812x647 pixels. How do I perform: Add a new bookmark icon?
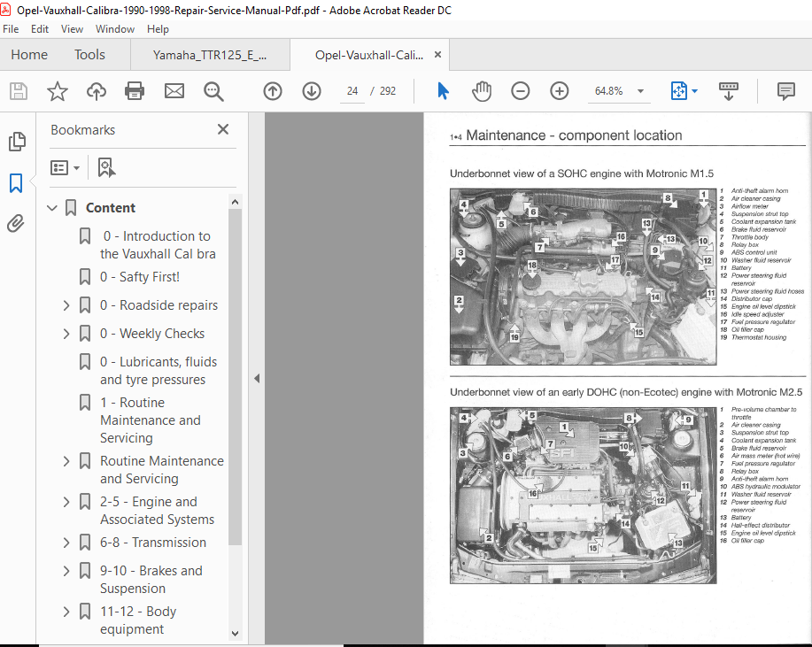[106, 167]
